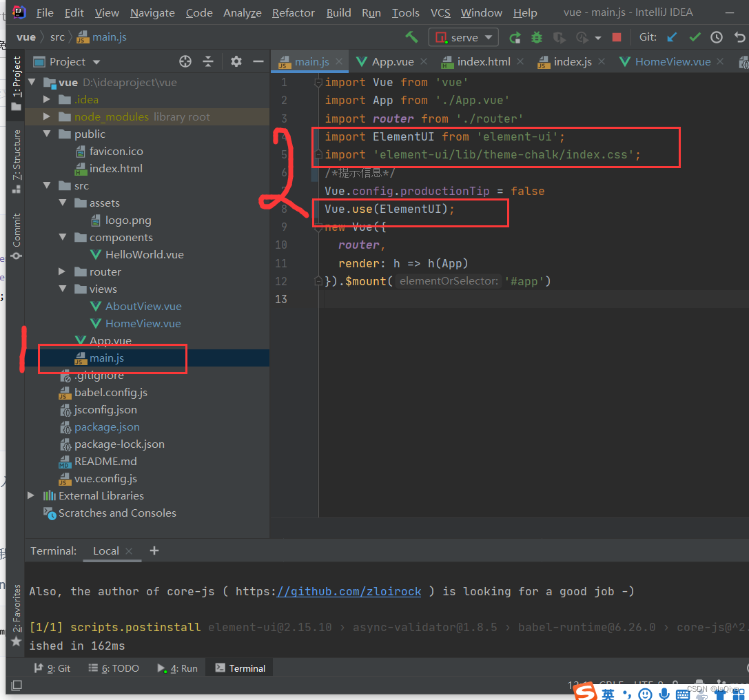
Task: Place cursor on empty line 13
Action: coord(533,300)
